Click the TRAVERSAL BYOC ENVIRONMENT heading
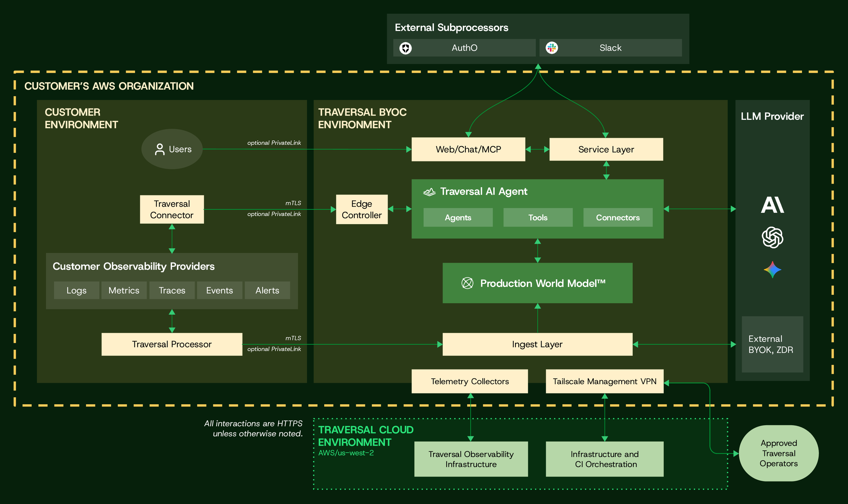This screenshot has height=504, width=848. [x=362, y=118]
